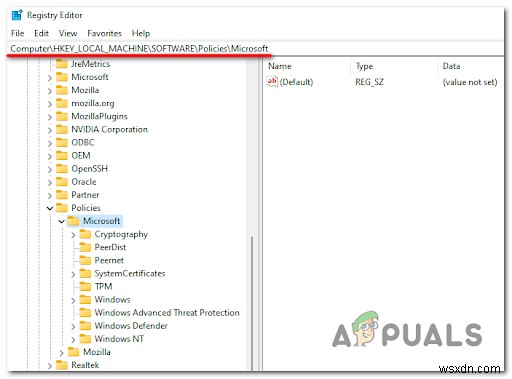
Task: Click the tree pane vertical scrollbar thumb
Action: click(252, 303)
